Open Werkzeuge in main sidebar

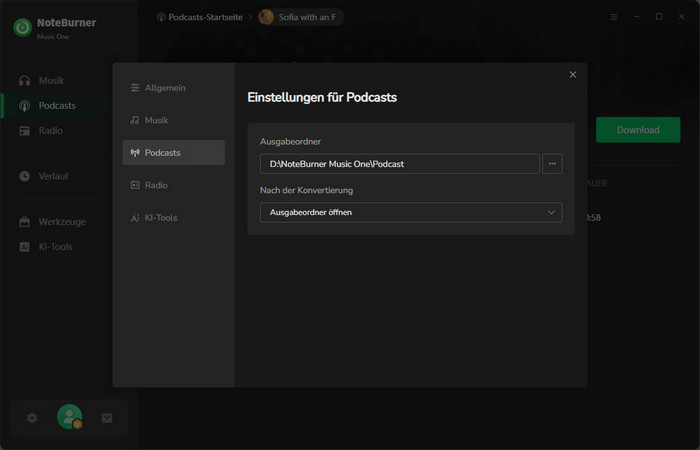(51, 222)
